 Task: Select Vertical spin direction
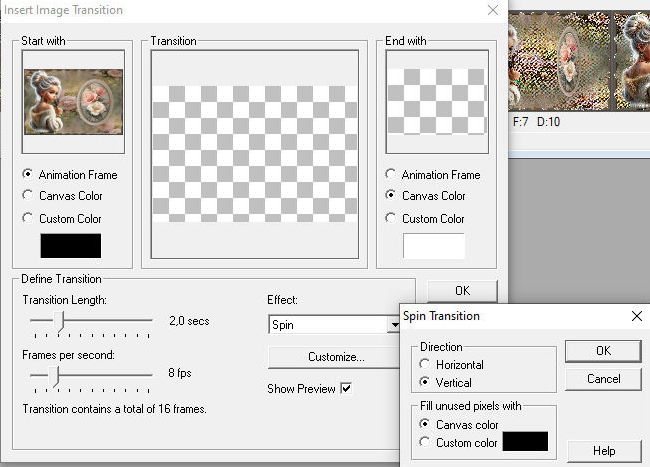coord(424,382)
